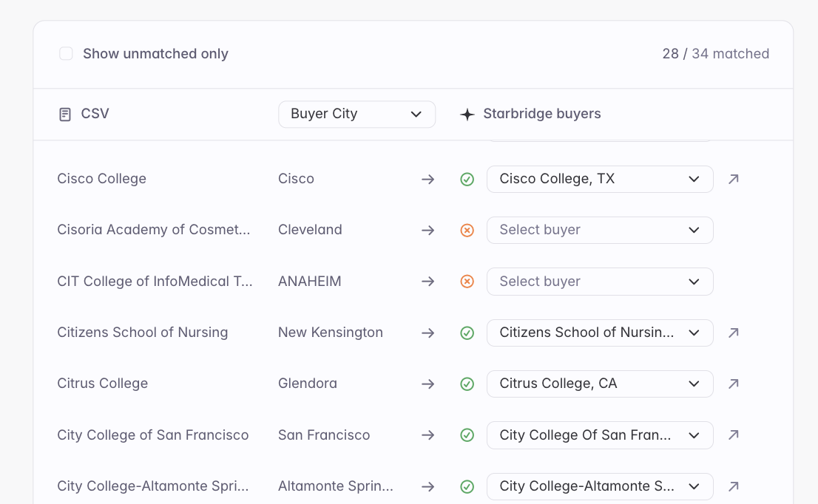Click matched check icon for Altamonte Springs row
The image size is (818, 504).
(x=467, y=487)
